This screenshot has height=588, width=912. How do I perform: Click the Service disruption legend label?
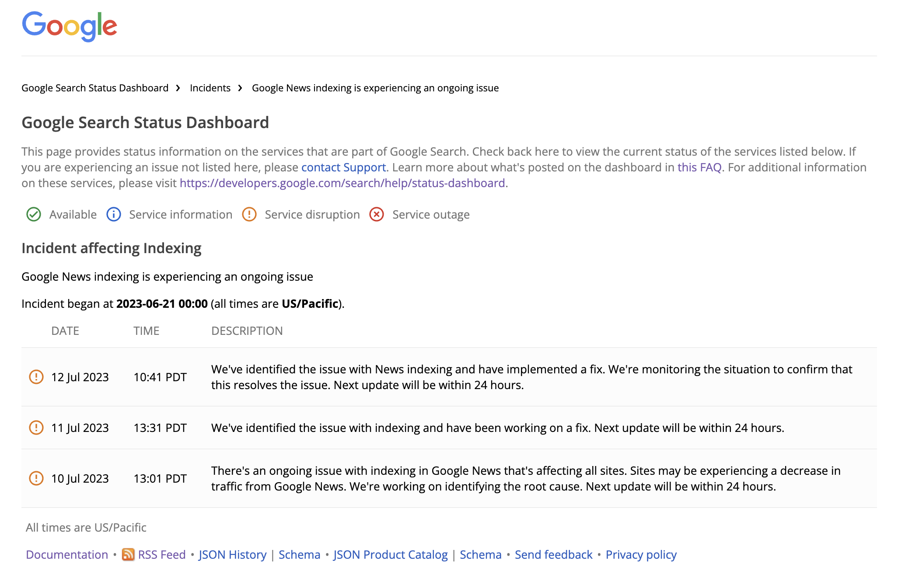tap(312, 215)
